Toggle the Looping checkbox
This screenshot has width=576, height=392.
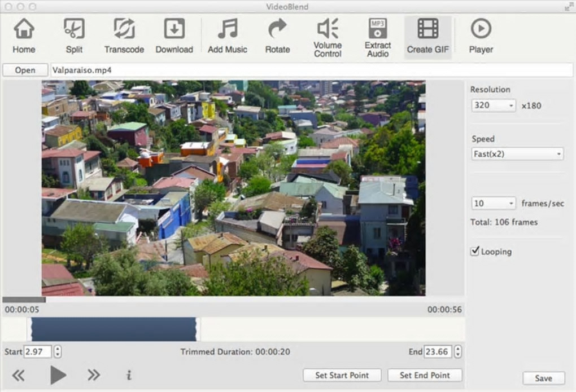point(474,252)
